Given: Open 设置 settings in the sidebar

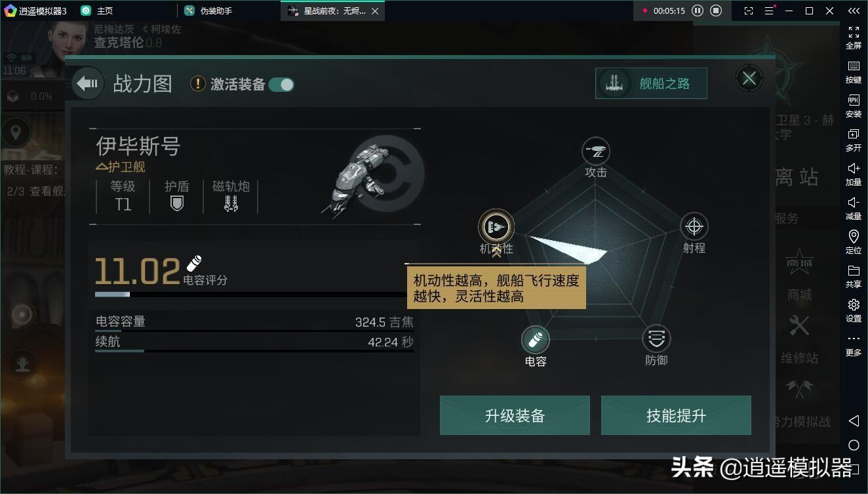Looking at the screenshot, I should (854, 310).
